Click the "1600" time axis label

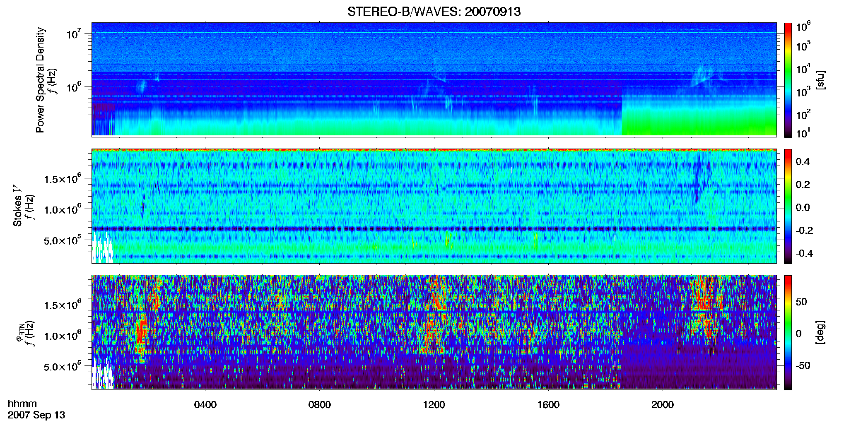point(548,405)
